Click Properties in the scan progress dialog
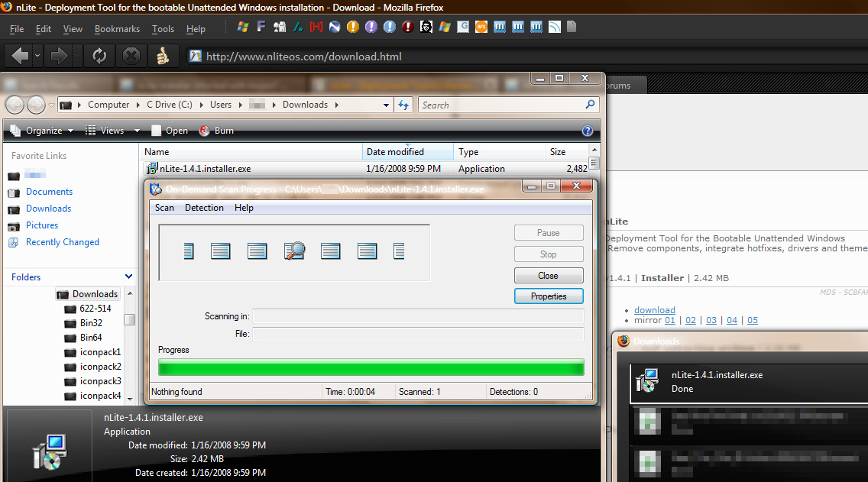This screenshot has width=868, height=482. pyautogui.click(x=548, y=296)
